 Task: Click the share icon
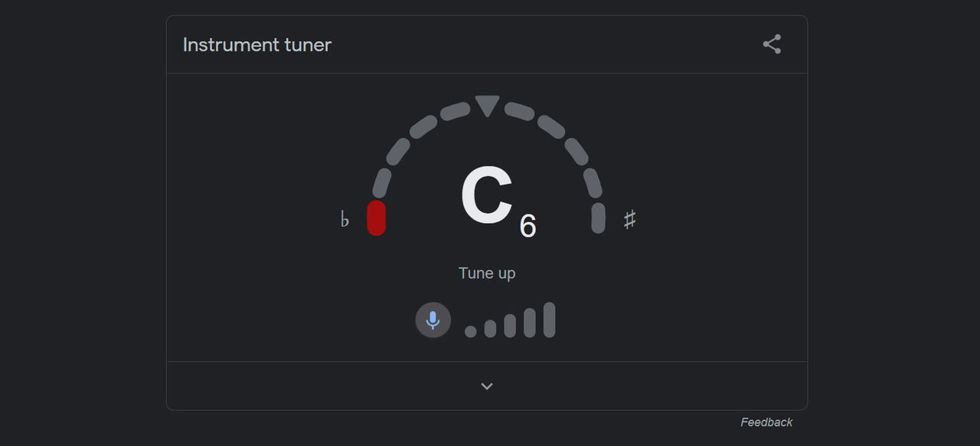(x=772, y=44)
